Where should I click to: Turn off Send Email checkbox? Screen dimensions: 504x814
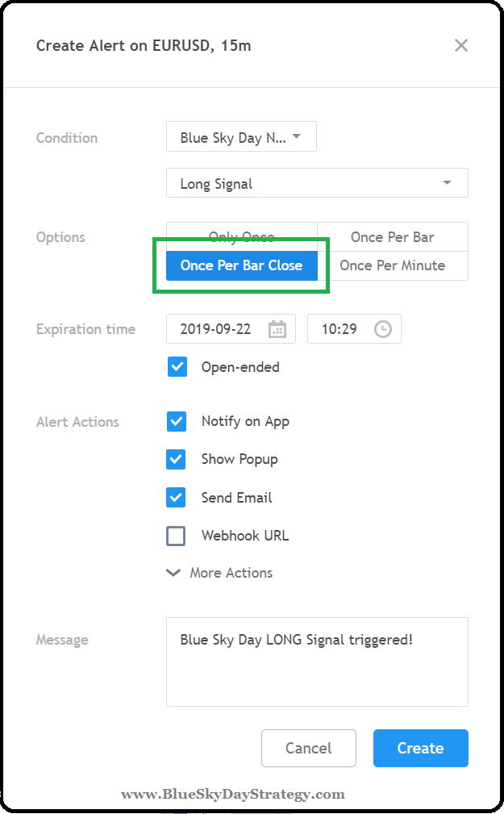[176, 498]
